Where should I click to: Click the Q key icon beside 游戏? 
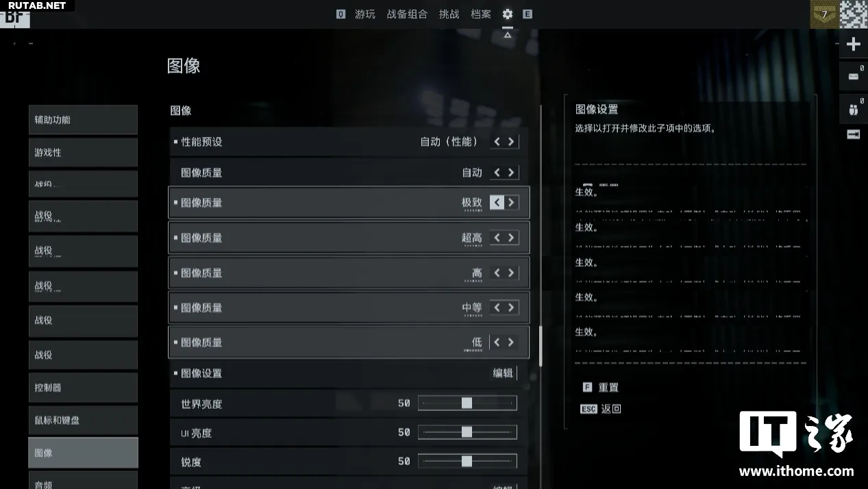point(340,14)
